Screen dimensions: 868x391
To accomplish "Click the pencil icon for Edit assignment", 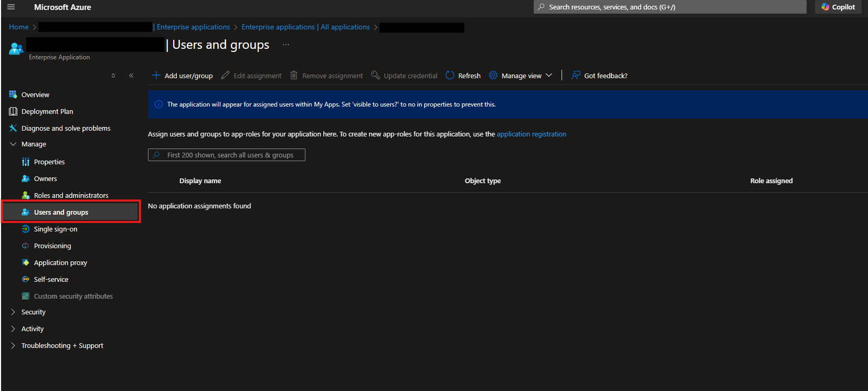I will [x=225, y=76].
